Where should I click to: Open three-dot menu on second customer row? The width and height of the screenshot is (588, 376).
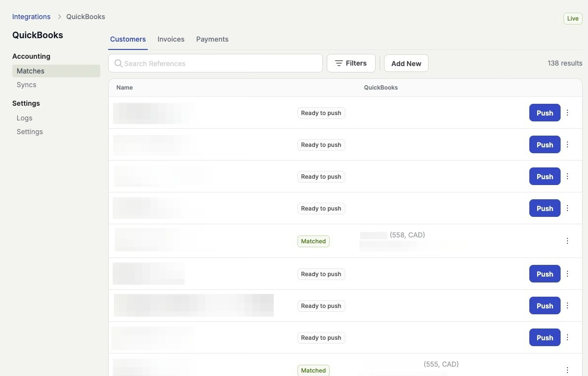pos(567,144)
